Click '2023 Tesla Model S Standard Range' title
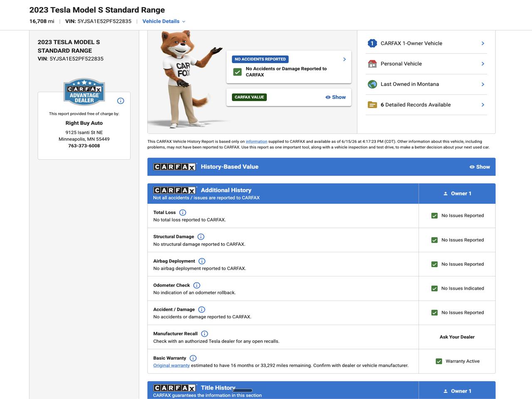The width and height of the screenshot is (532, 399). pos(97,10)
